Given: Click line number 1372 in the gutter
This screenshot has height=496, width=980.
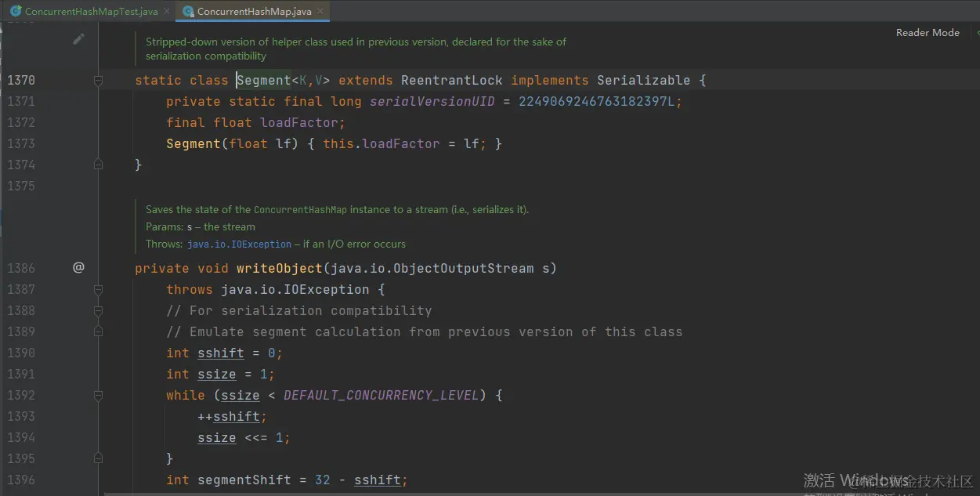Looking at the screenshot, I should point(21,122).
